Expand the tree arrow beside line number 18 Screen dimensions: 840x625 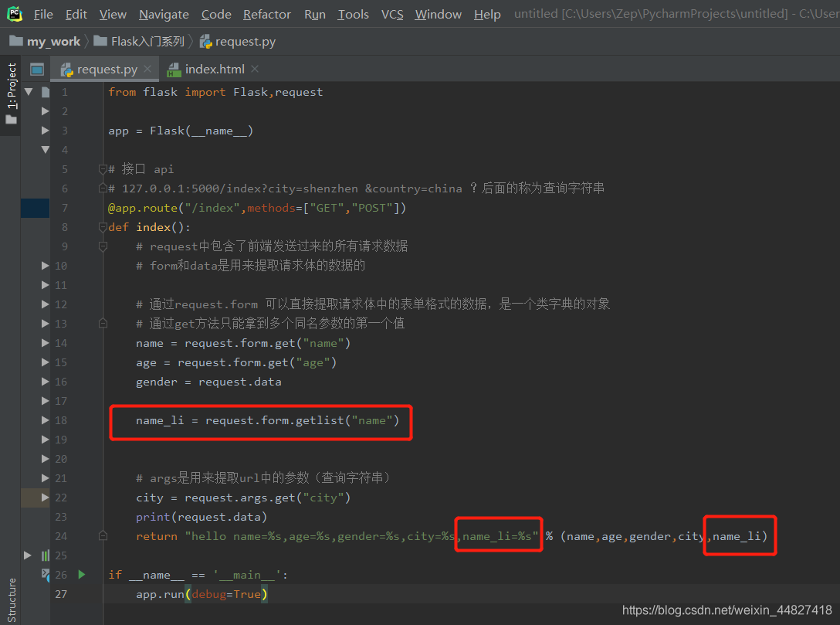click(46, 419)
